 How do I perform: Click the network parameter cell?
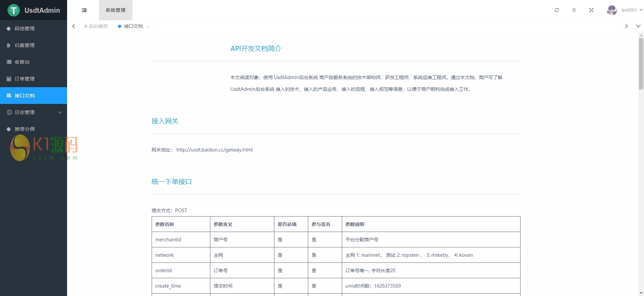[x=181, y=255]
